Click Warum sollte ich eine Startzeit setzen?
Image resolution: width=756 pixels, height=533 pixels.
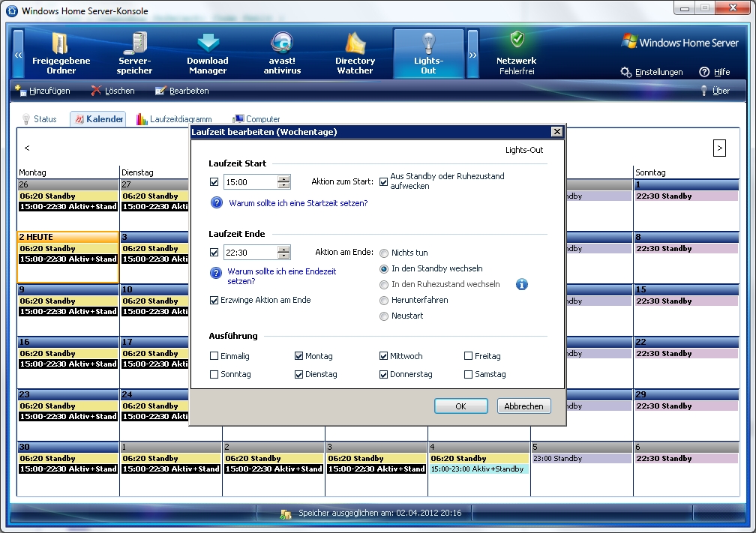pyautogui.click(x=298, y=203)
